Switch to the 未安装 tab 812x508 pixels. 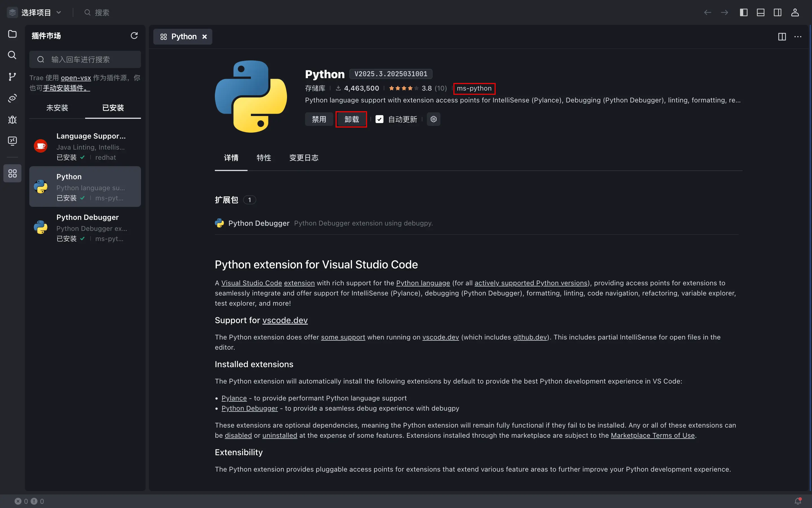click(x=57, y=108)
